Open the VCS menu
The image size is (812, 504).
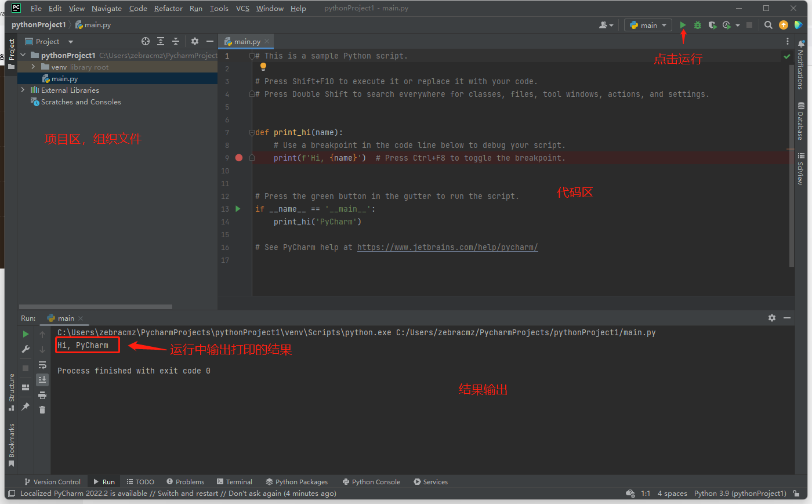coord(242,8)
